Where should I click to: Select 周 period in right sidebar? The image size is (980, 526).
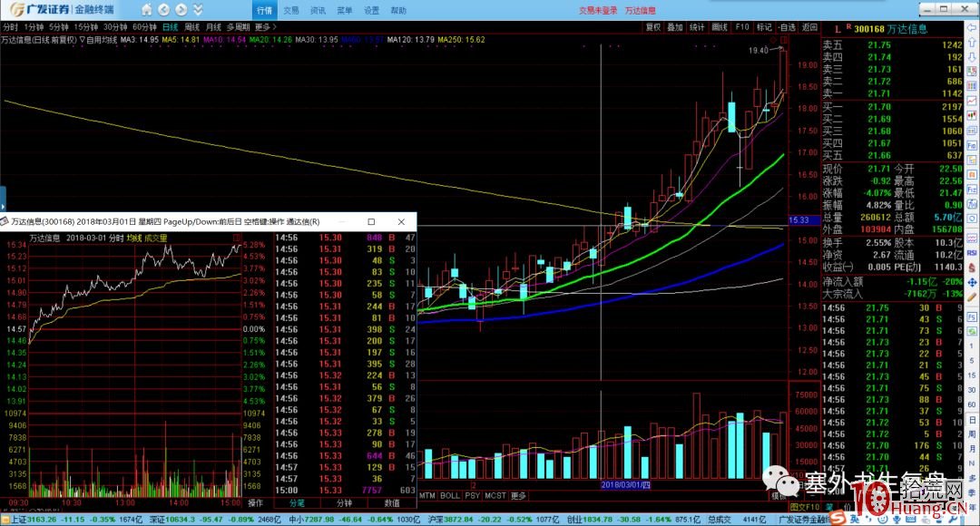(972, 433)
